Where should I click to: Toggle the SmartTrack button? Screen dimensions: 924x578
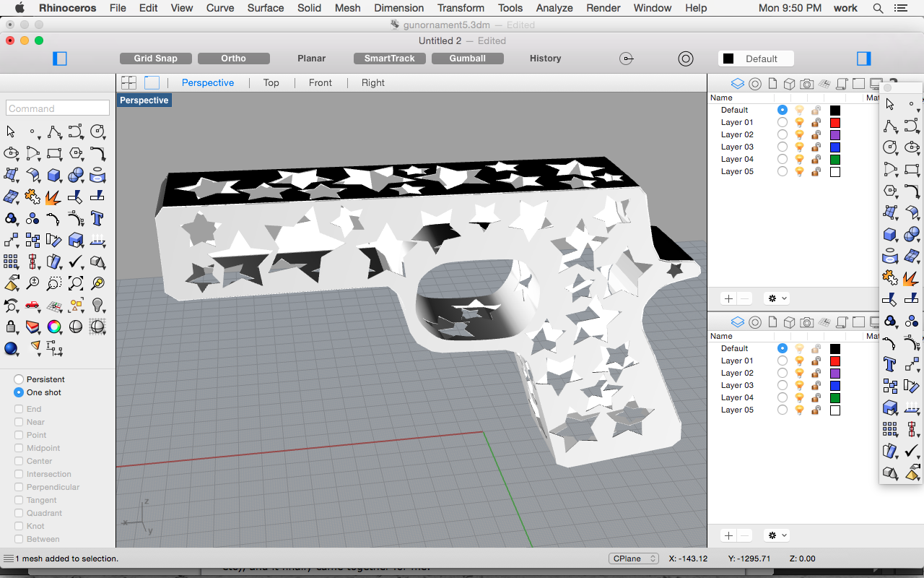point(390,59)
